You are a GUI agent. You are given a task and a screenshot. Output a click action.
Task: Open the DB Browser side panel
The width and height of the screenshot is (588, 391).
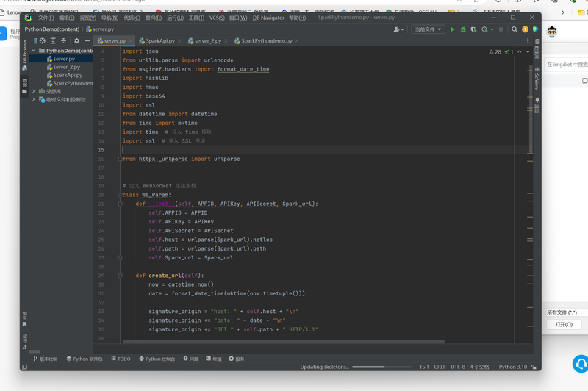[25, 54]
